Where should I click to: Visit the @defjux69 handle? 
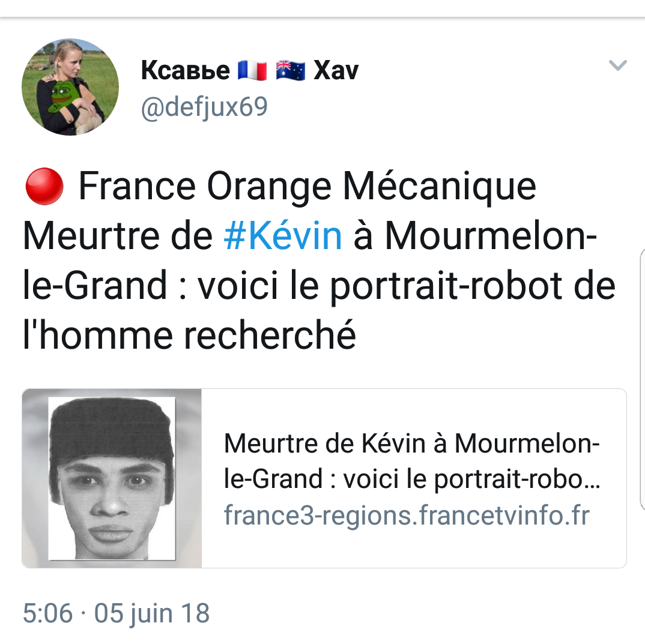[x=204, y=107]
